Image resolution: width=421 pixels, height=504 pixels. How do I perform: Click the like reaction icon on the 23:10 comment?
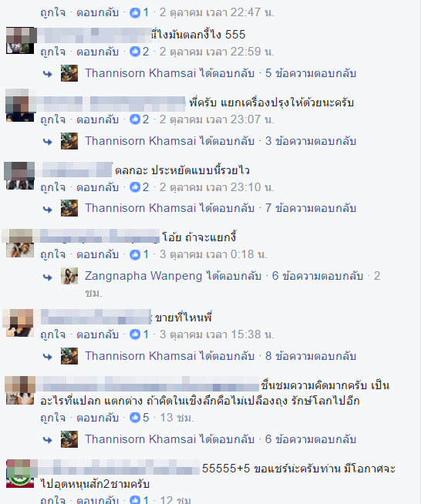click(135, 187)
